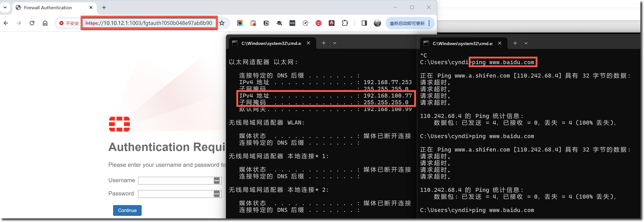The image size is (644, 222).
Task: Click the address bar URL
Action: pyautogui.click(x=149, y=23)
